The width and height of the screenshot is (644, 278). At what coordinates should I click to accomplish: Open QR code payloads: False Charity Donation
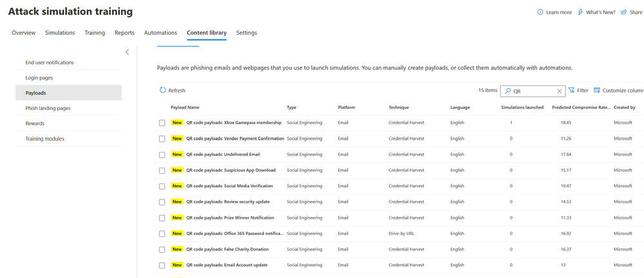pos(228,249)
